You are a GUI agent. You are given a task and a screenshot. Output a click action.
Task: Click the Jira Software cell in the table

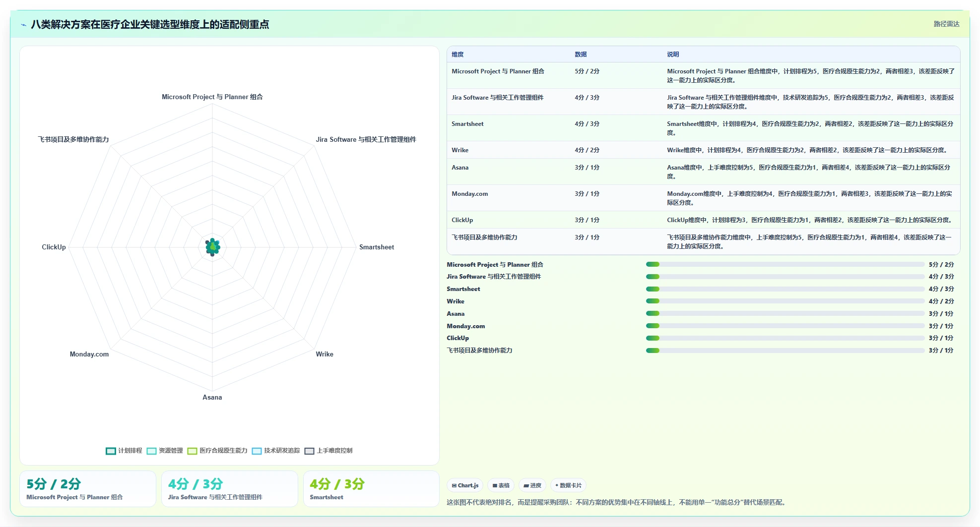(497, 98)
